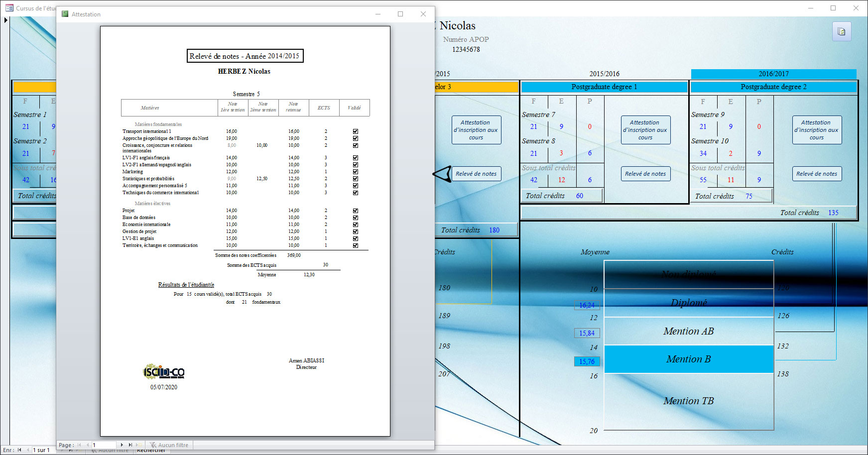Click the 15,76 average box

click(x=587, y=361)
